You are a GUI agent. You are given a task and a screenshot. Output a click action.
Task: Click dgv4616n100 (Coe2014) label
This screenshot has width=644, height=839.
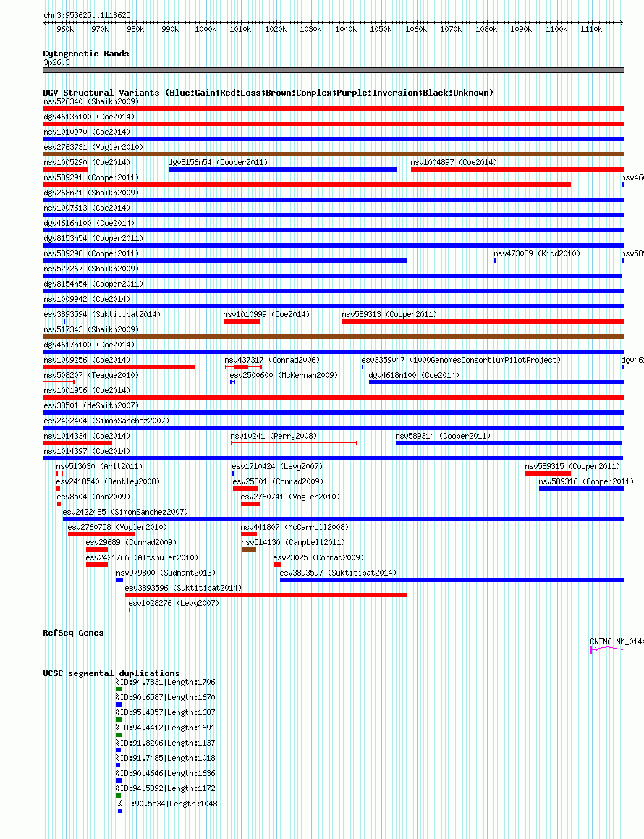[x=89, y=223]
